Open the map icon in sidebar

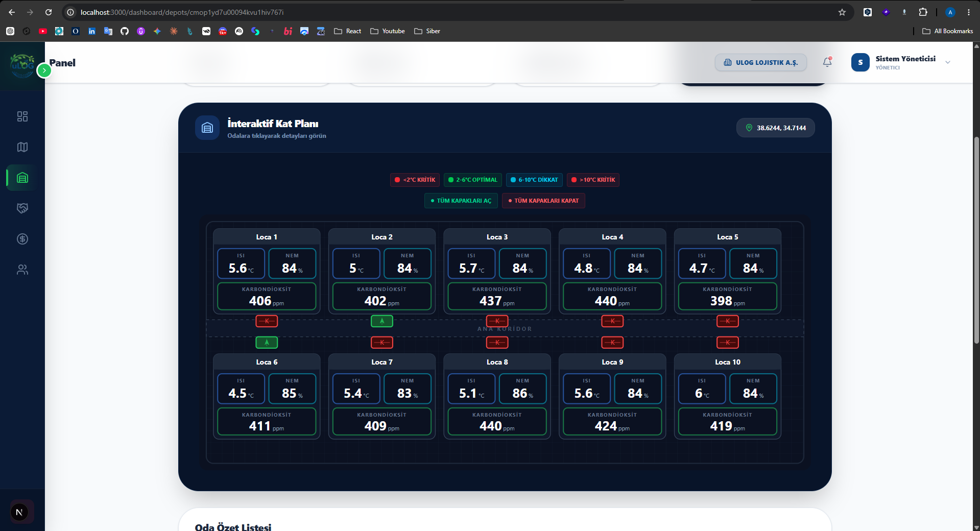(22, 147)
